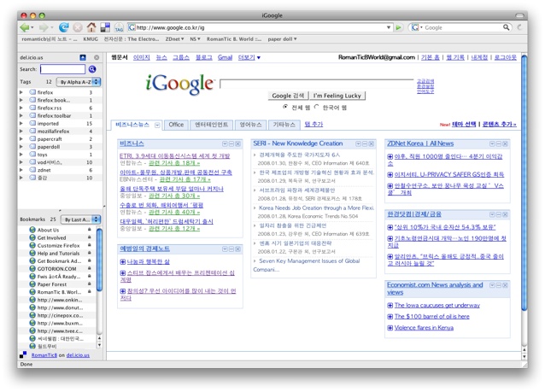This screenshot has width=545, height=392.
Task: Focus the del.icio.us Search input field
Action: [62, 69]
